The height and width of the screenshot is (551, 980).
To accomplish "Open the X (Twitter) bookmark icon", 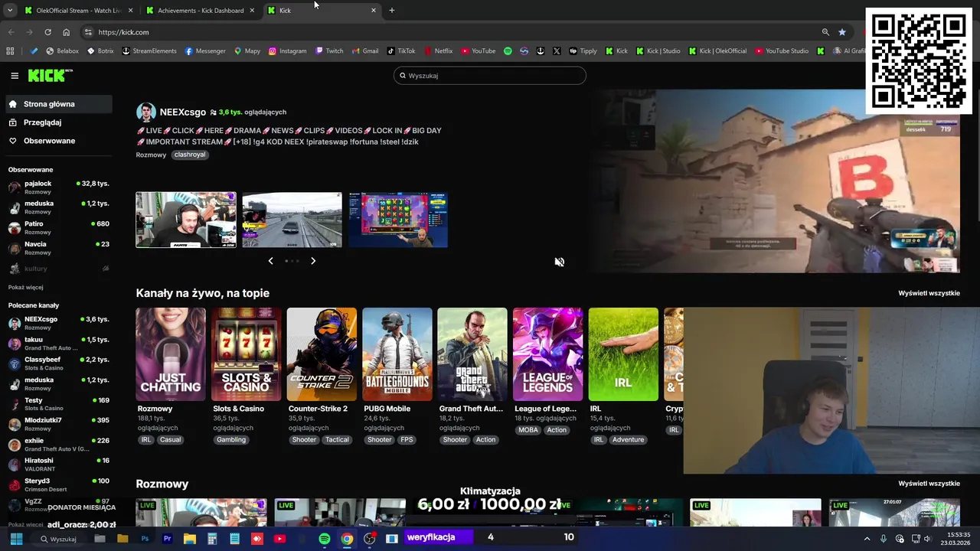I will [556, 51].
